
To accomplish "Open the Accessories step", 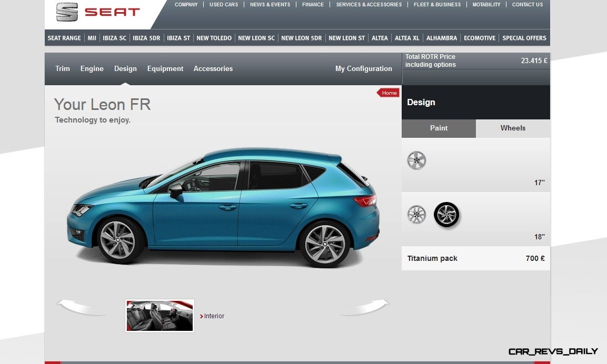I will pyautogui.click(x=213, y=68).
